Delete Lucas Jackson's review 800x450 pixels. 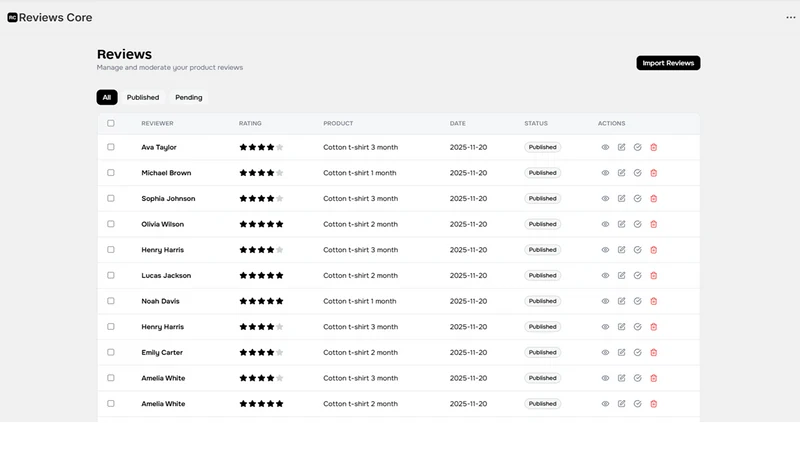tap(654, 276)
